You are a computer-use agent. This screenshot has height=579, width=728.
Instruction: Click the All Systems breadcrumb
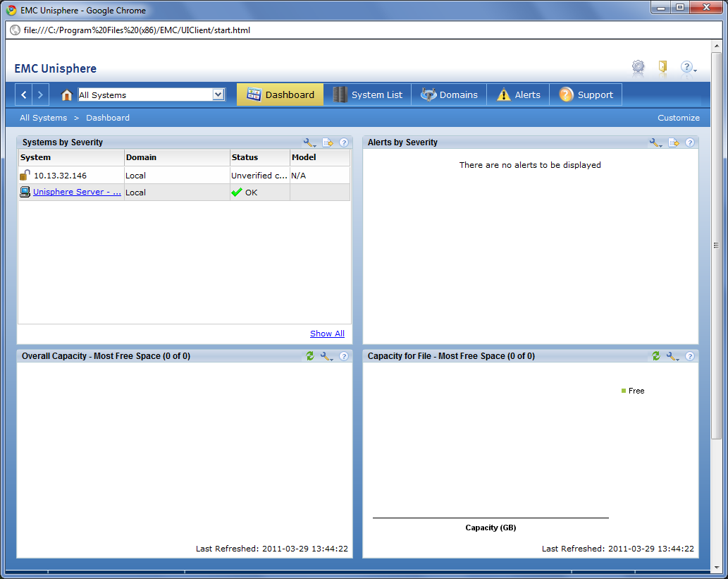point(43,118)
